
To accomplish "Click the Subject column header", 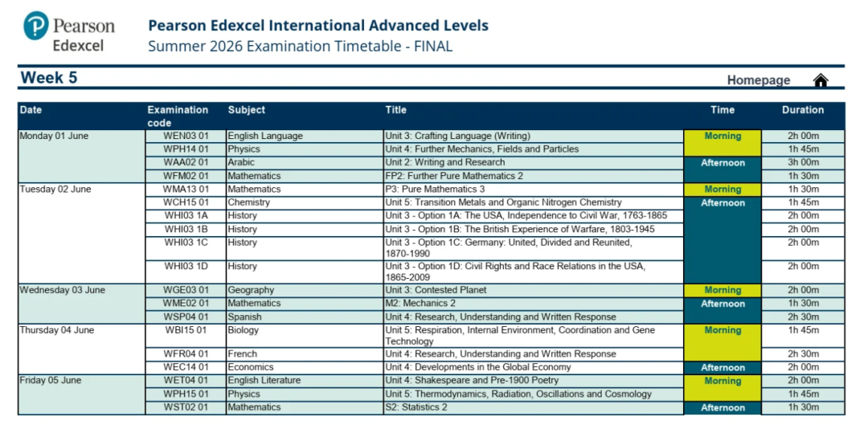I will (x=246, y=110).
